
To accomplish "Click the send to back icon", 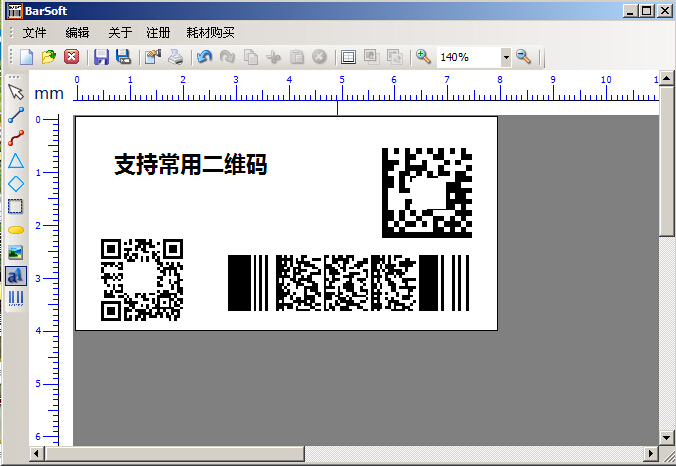I will coord(394,57).
